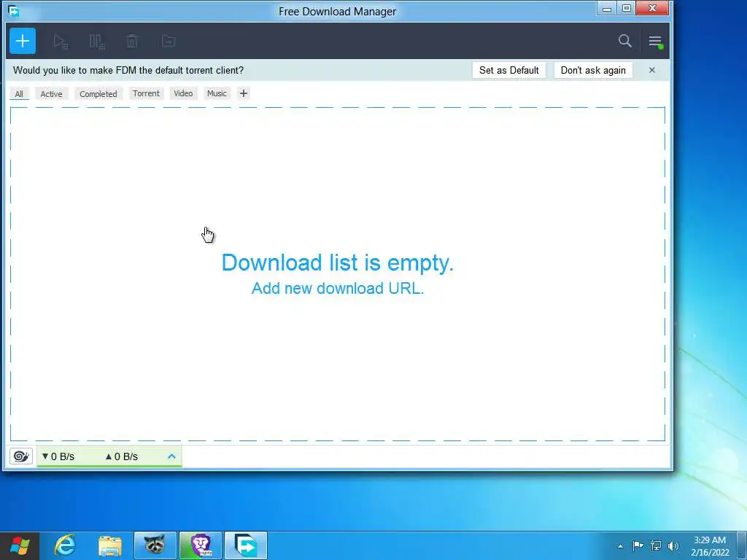The height and width of the screenshot is (560, 747).
Task: Maximize the Free Download Manager window
Action: (x=627, y=8)
